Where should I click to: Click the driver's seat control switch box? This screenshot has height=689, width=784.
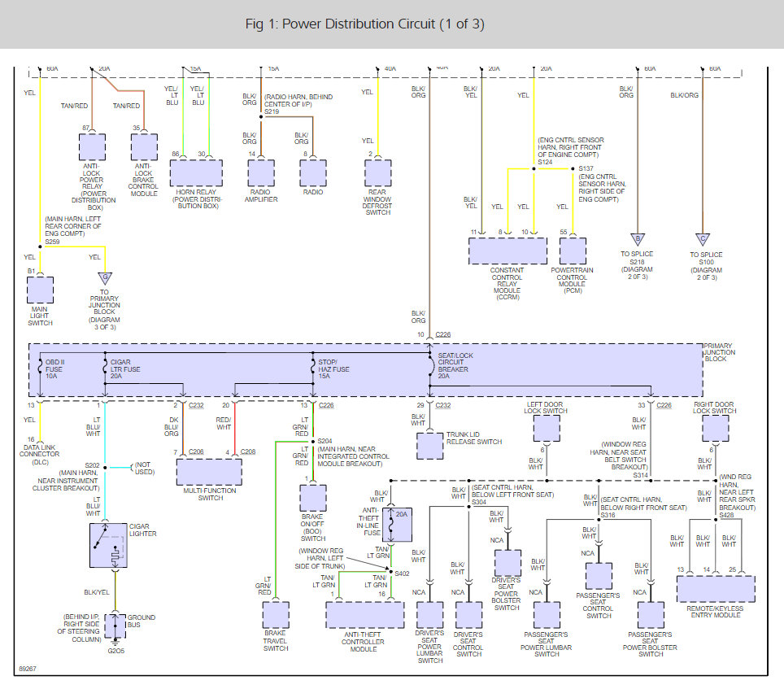point(469,615)
